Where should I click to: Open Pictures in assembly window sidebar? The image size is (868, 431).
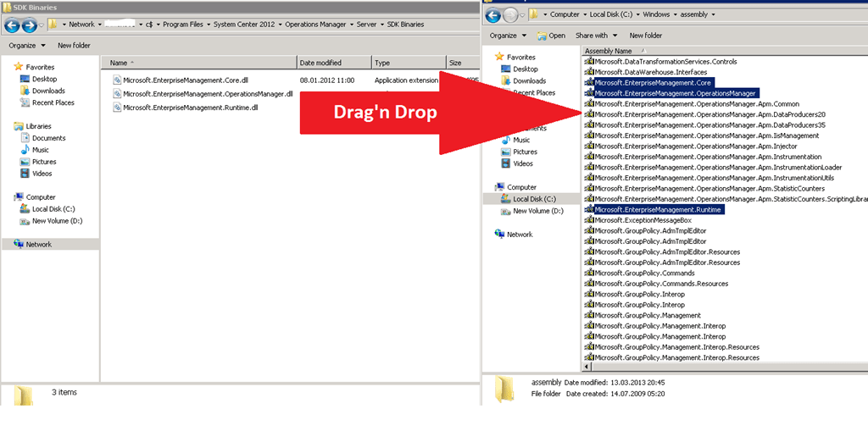tap(525, 152)
